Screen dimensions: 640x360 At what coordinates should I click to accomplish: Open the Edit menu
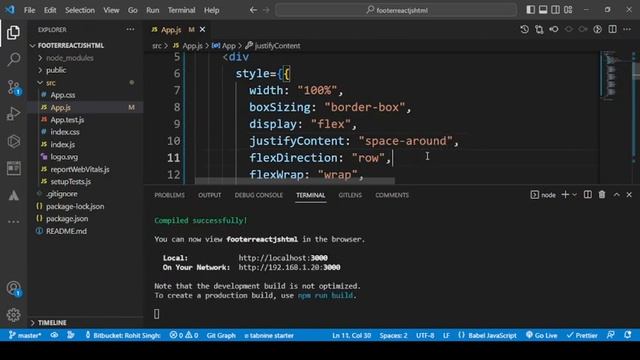pyautogui.click(x=50, y=10)
